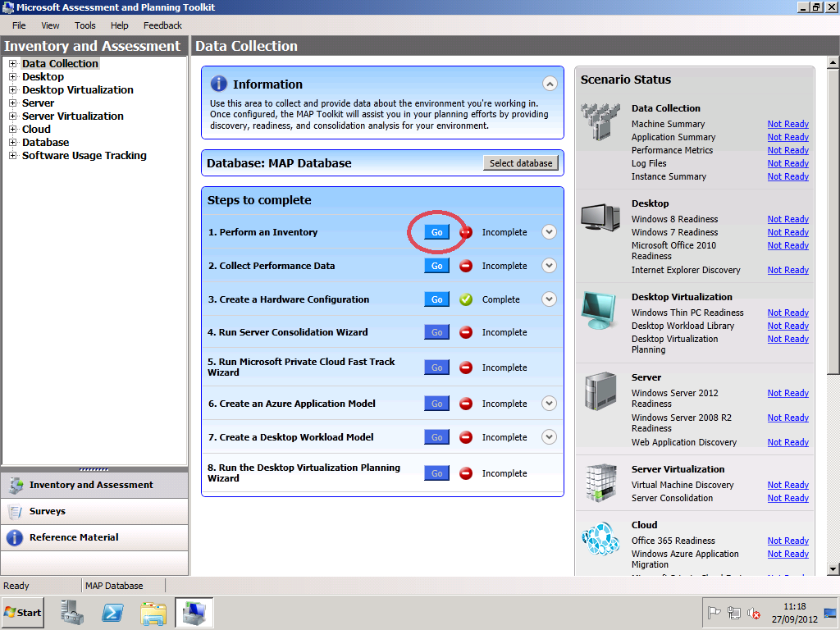840x630 pixels.
Task: Expand the Data Collection tree node
Action: [13, 64]
